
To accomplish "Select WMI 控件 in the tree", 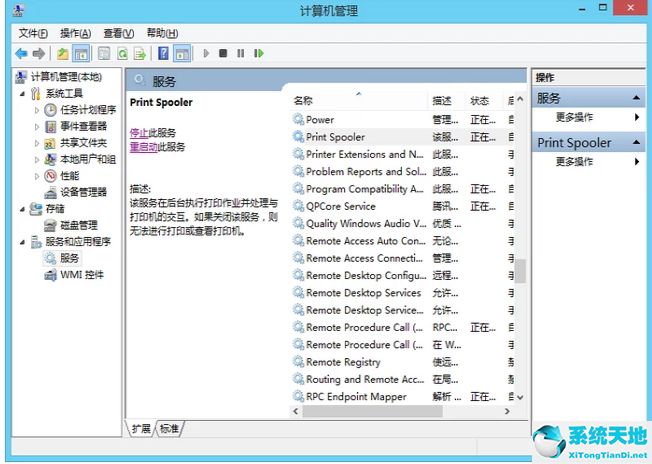I will 82,275.
